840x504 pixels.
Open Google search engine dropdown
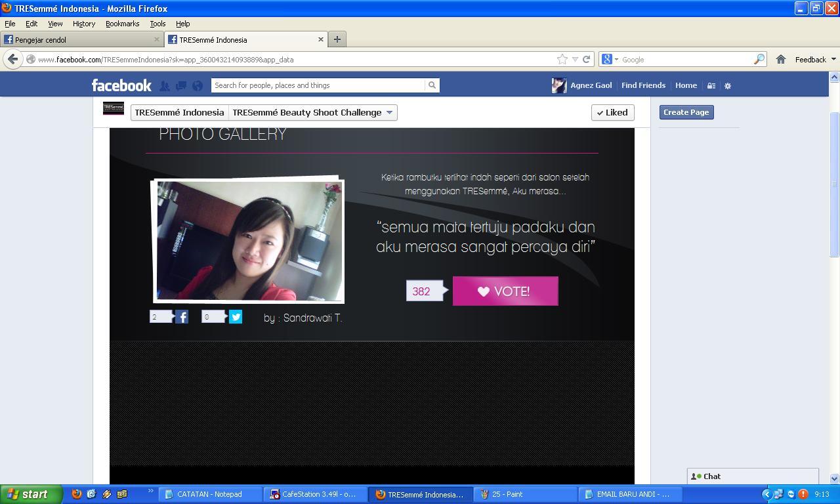[610, 59]
